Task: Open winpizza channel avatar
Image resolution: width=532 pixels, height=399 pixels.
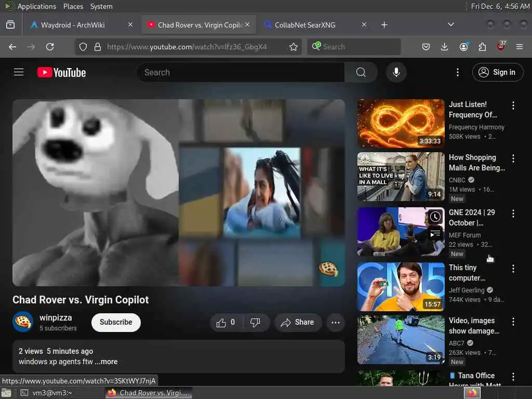Action: (x=23, y=322)
